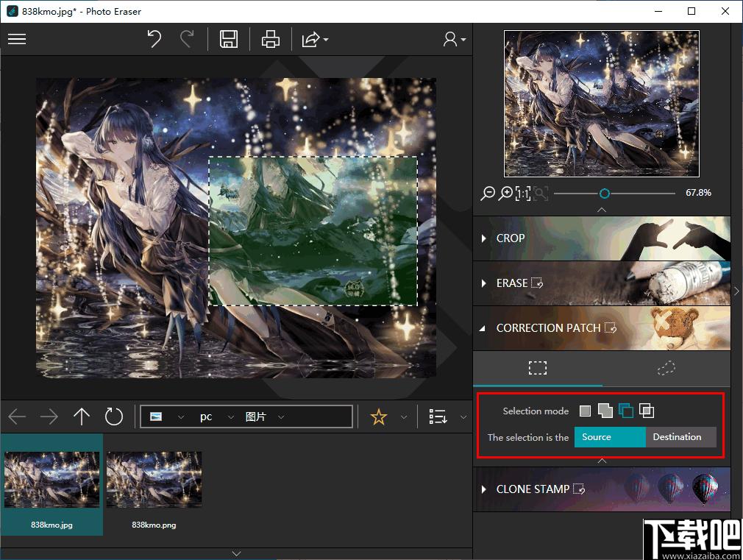
Task: Open the hamburger main menu
Action: pos(17,39)
